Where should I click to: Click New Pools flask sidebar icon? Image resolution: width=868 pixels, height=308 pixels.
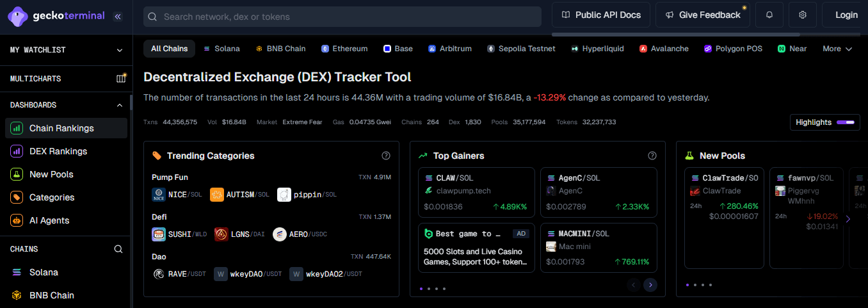coord(17,174)
